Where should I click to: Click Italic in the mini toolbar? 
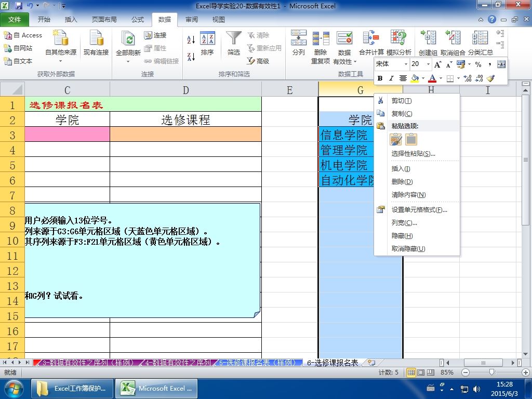(391, 78)
